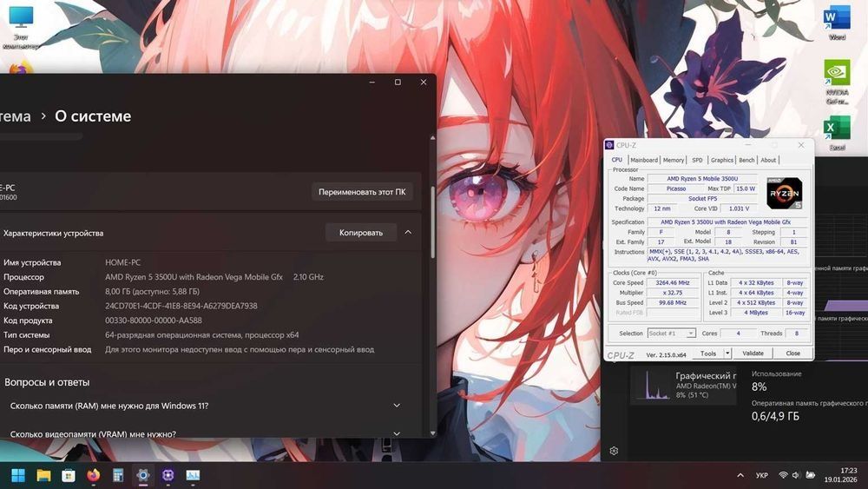Click the Код продукта value 00330-80000-00000-AA588
The image size is (868, 489).
(154, 320)
